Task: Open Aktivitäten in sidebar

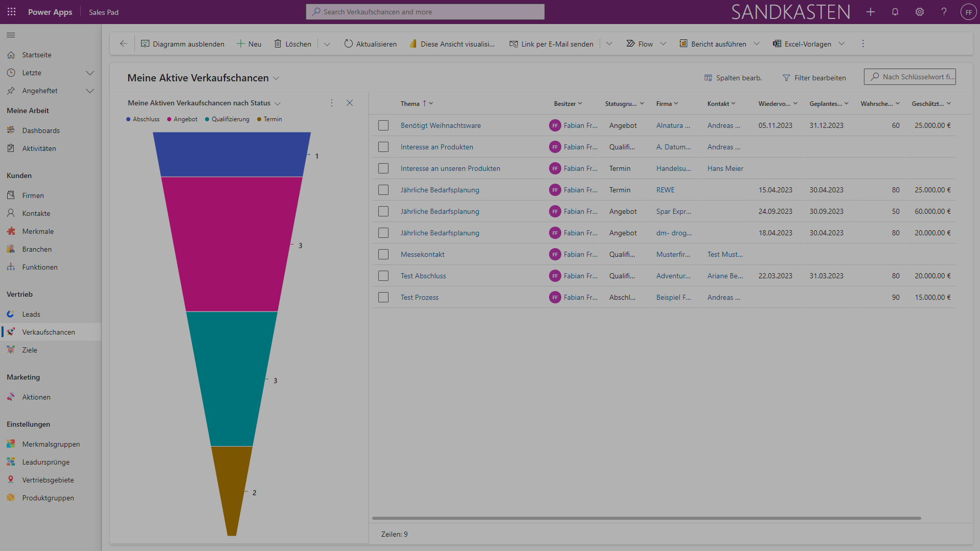Action: 50,148
